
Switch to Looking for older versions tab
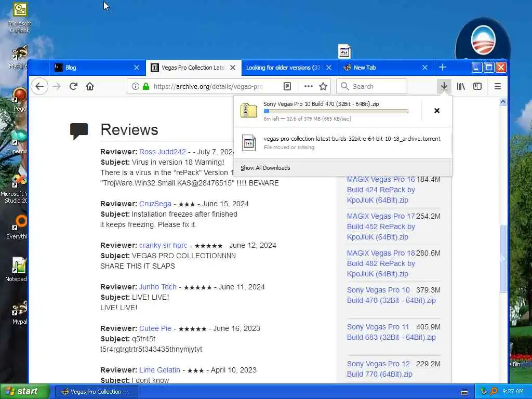290,68
